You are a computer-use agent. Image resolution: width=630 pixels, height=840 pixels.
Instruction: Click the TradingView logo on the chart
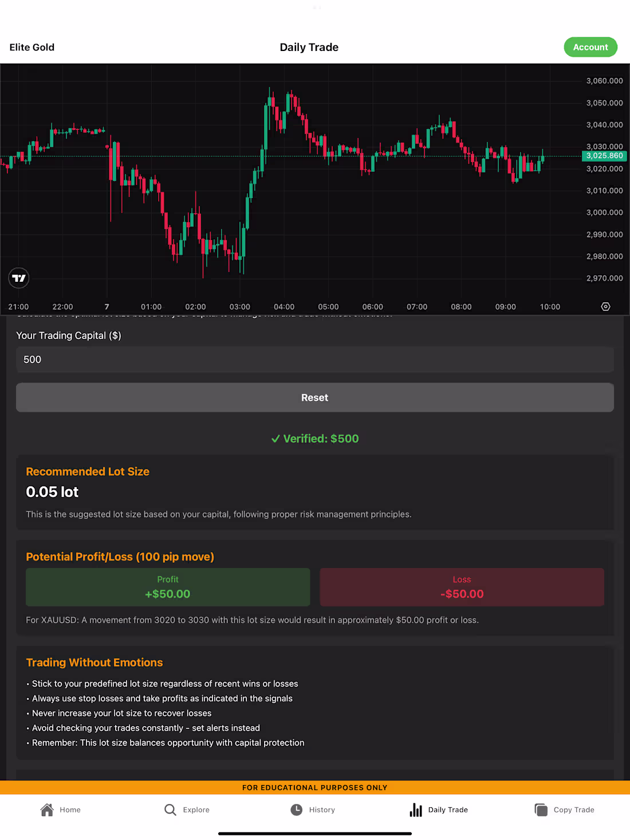[19, 278]
